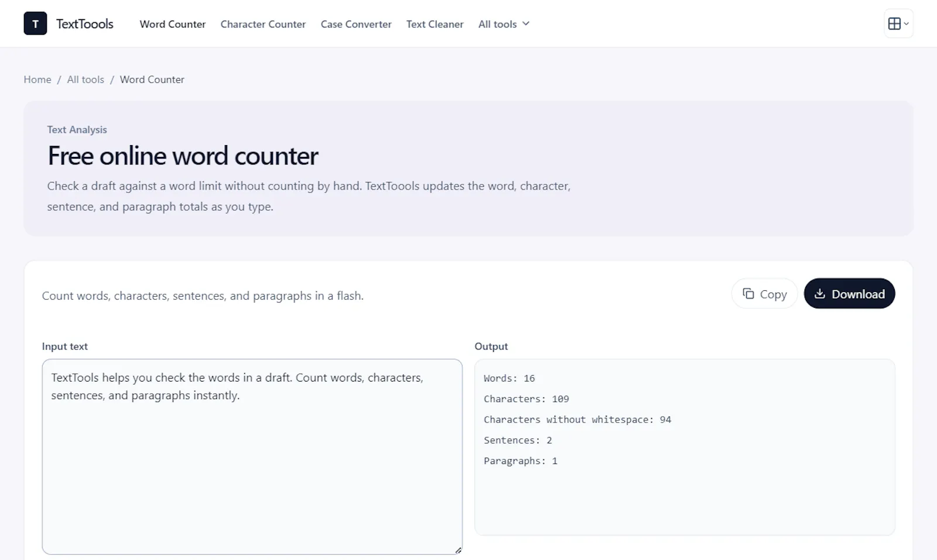Click the download arrow icon

820,294
